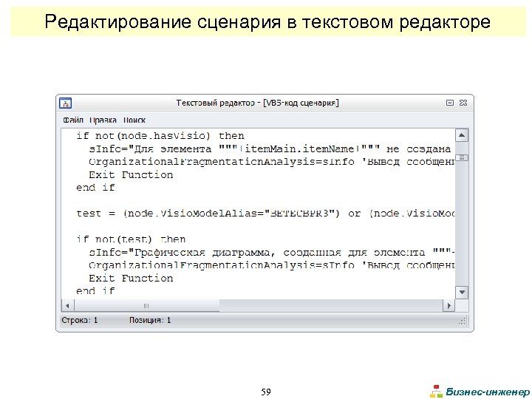
Task: Click the first 'Exit Function' line
Action: (131, 174)
